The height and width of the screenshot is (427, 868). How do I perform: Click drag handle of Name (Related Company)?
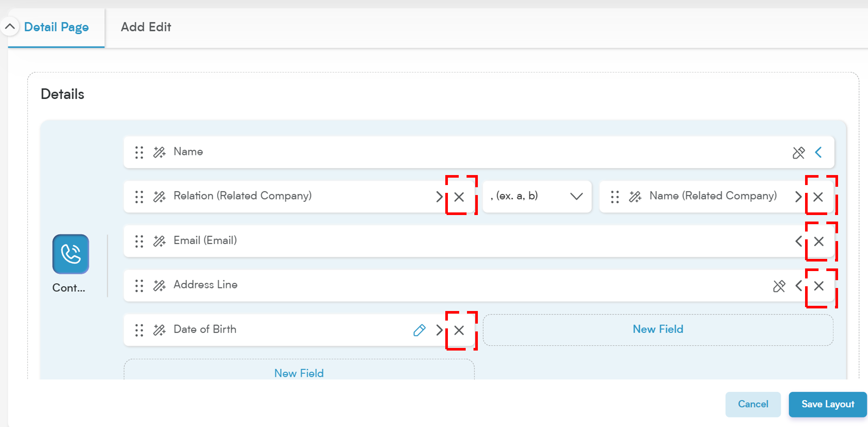615,197
